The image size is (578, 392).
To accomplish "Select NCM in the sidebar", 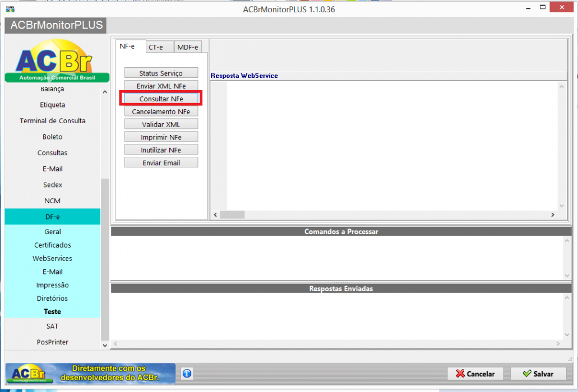I will tap(52, 201).
